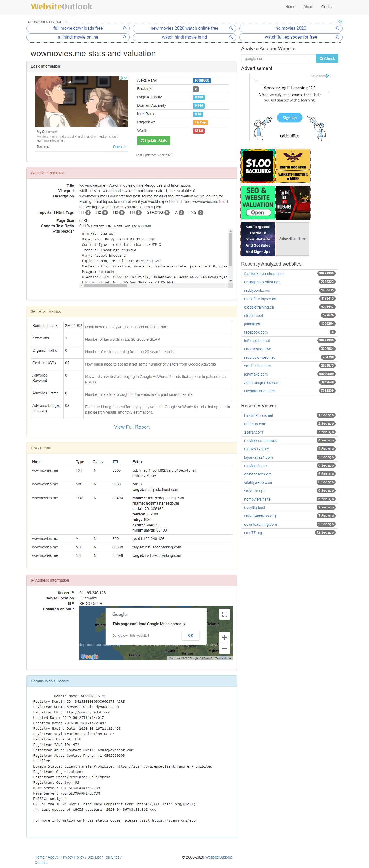
Task: Open the View Full Report link
Action: point(132,427)
